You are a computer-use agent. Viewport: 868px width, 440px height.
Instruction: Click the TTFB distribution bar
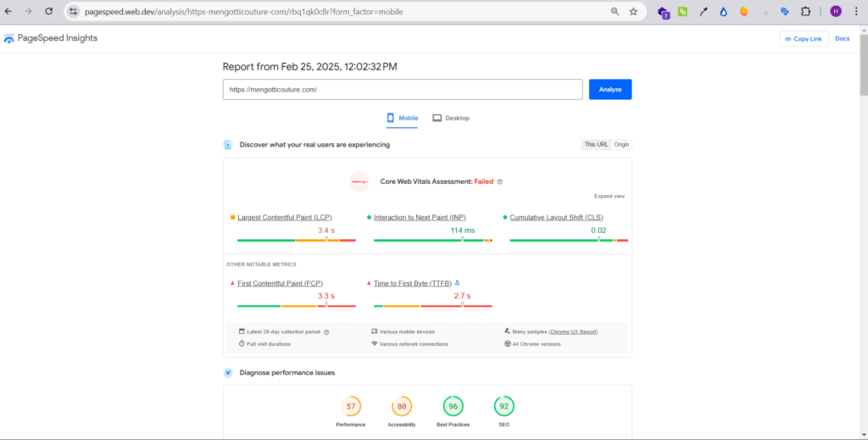(x=433, y=306)
